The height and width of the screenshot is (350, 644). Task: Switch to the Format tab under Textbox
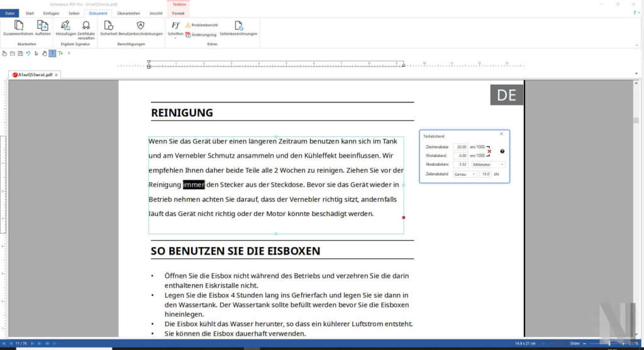click(x=178, y=13)
